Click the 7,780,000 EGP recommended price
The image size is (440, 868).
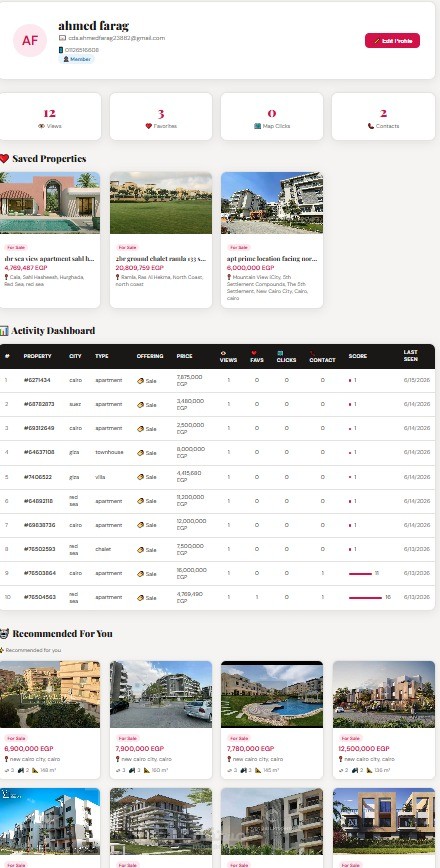coord(250,749)
